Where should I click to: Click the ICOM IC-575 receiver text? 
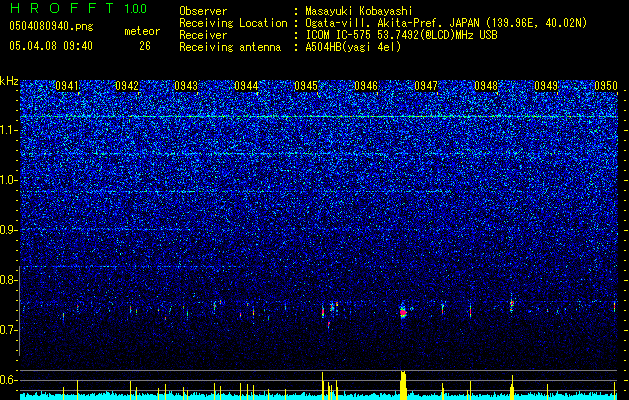point(401,35)
